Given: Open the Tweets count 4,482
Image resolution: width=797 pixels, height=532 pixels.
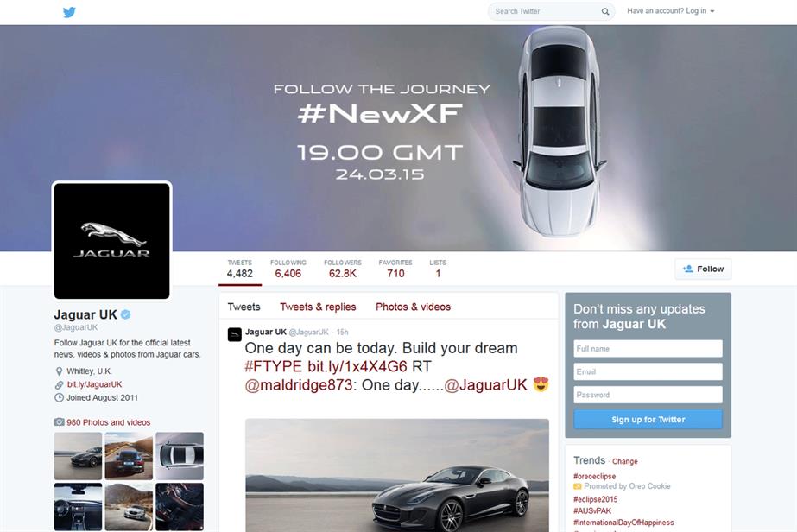Looking at the screenshot, I should tap(240, 269).
